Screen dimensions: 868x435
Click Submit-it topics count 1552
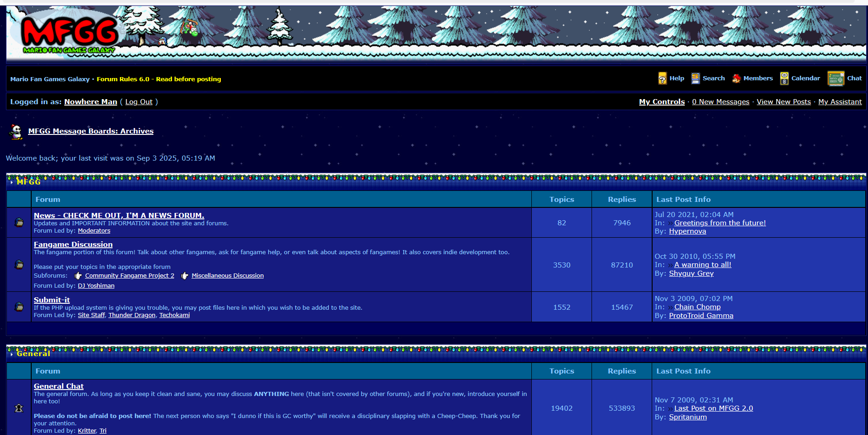click(562, 307)
